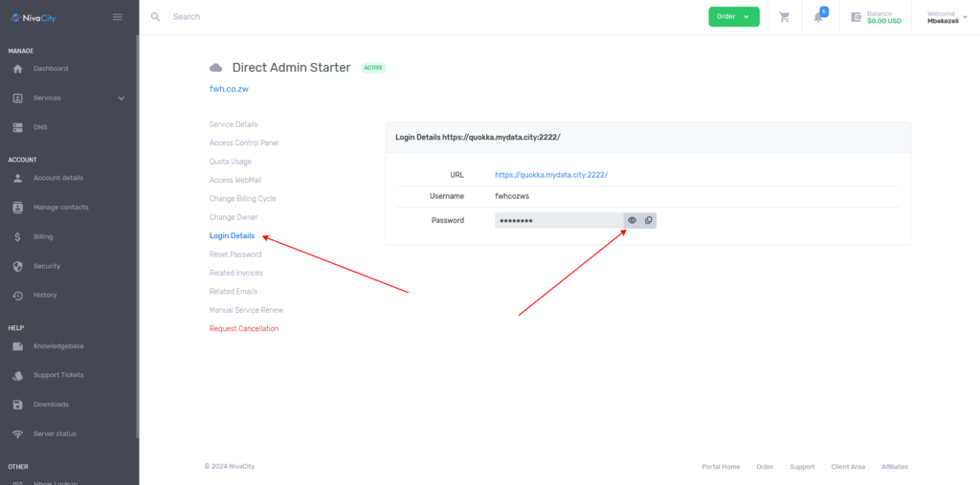Click the Account details person icon
Image resolution: width=980 pixels, height=485 pixels.
point(17,178)
